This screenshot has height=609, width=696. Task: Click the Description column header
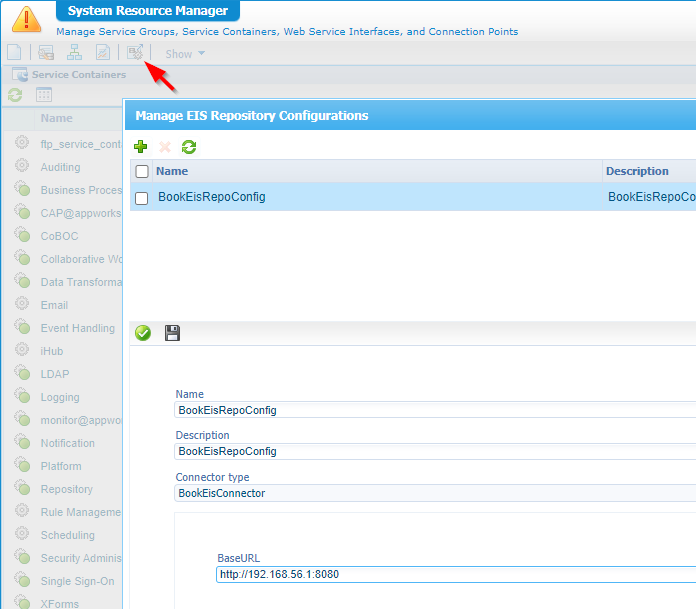click(637, 171)
